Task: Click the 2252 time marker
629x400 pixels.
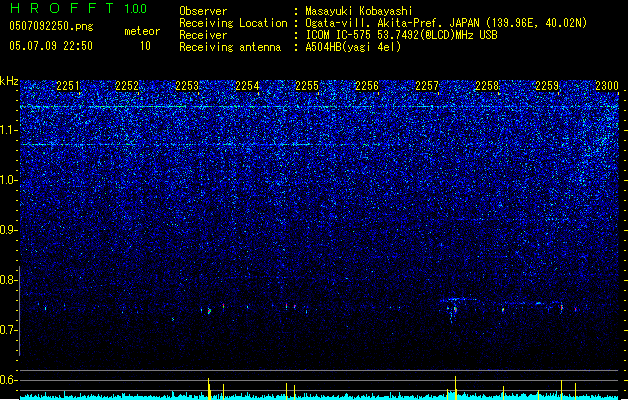Action: coord(127,86)
